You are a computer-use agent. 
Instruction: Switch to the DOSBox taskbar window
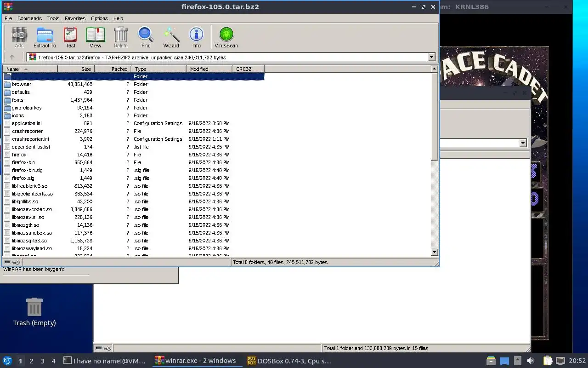(x=289, y=361)
